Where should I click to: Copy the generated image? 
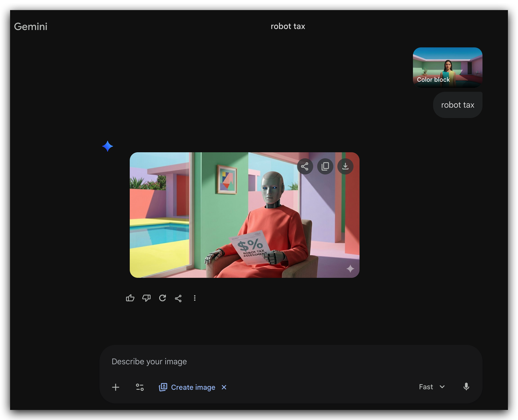325,166
